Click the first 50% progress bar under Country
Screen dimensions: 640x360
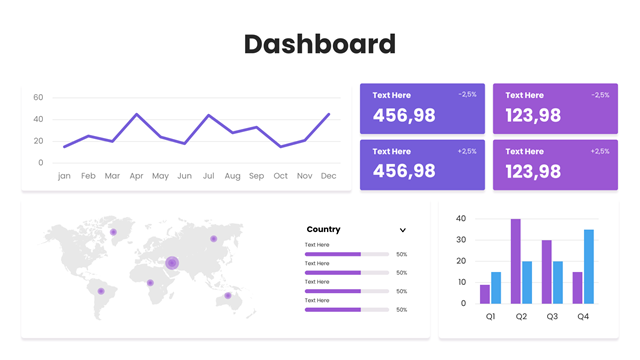[347, 254]
